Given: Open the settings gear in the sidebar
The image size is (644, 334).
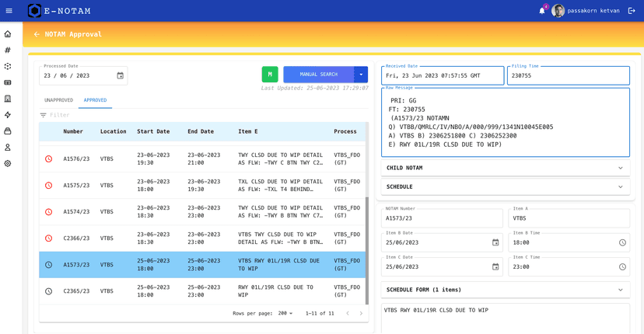Looking at the screenshot, I should coord(8,164).
